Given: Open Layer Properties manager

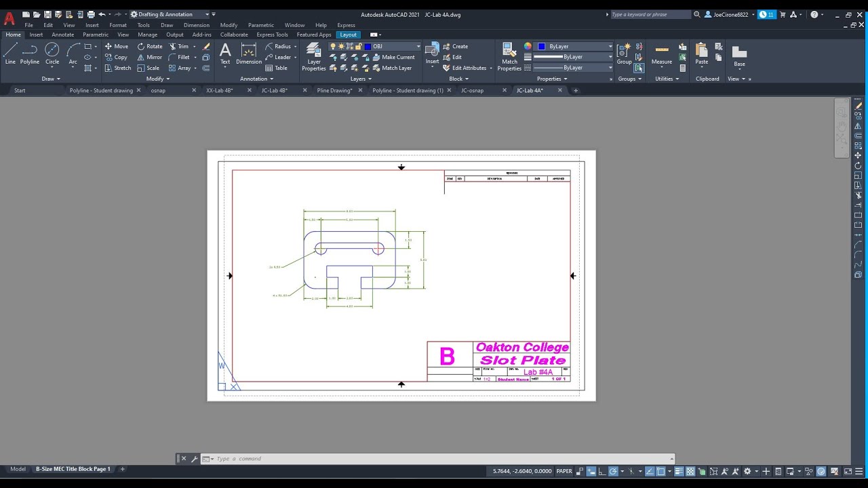Looking at the screenshot, I should pyautogui.click(x=314, y=56).
